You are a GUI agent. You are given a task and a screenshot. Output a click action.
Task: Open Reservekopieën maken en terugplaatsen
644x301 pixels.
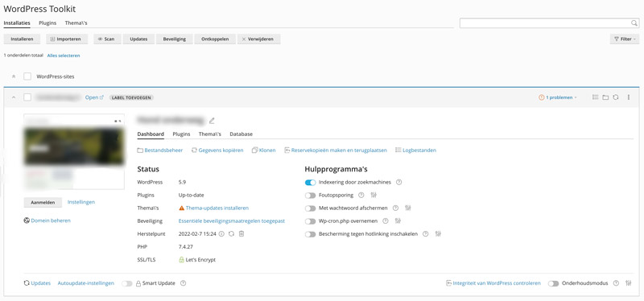pyautogui.click(x=336, y=150)
